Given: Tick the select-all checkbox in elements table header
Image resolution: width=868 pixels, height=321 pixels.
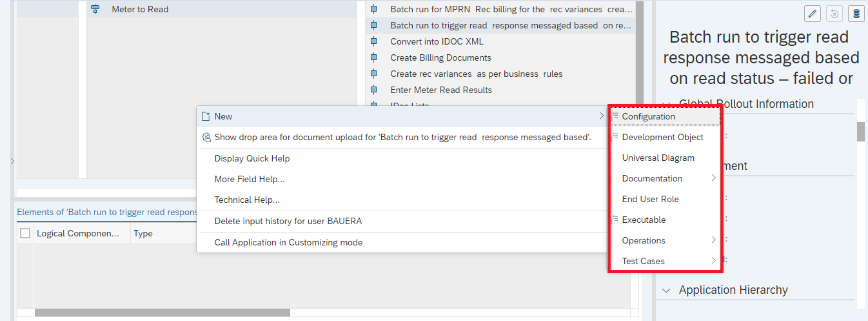Looking at the screenshot, I should tap(25, 233).
